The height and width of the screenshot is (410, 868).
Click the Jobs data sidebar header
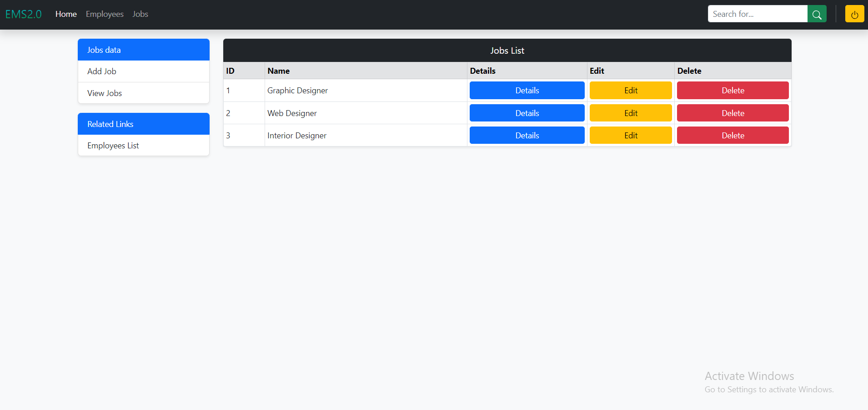143,50
